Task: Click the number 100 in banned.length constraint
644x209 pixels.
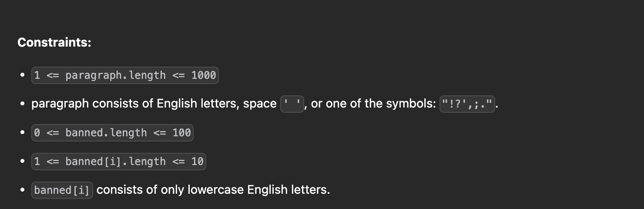Action: pyautogui.click(x=182, y=133)
